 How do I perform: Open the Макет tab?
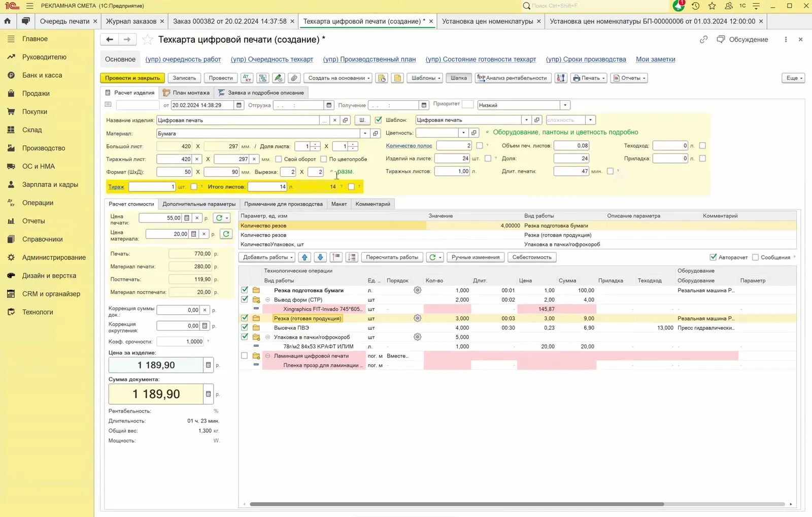tap(339, 204)
